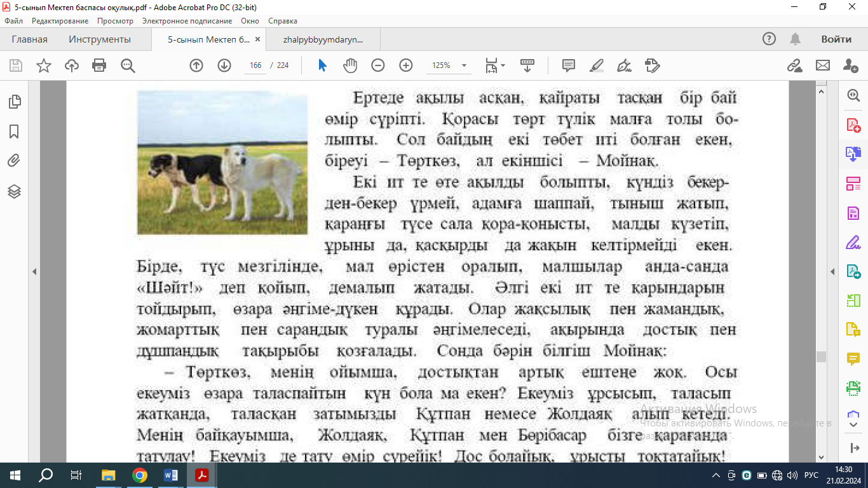This screenshot has height=488, width=868.
Task: Close the 5-сынып Мектеп document tab
Action: [x=257, y=39]
